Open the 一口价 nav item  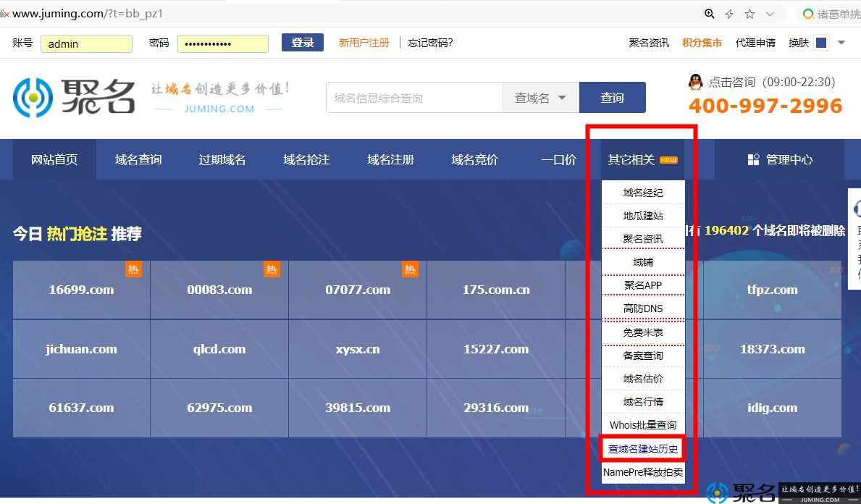(558, 160)
